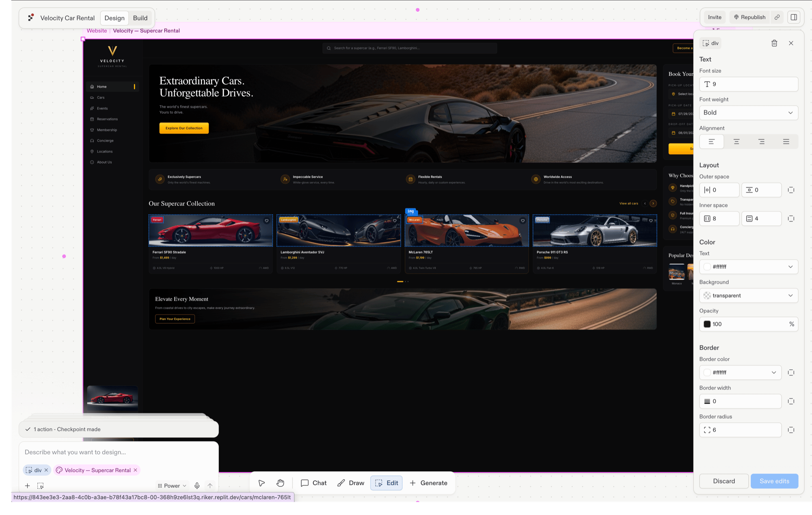
Task: Set alignment to justify
Action: point(786,142)
